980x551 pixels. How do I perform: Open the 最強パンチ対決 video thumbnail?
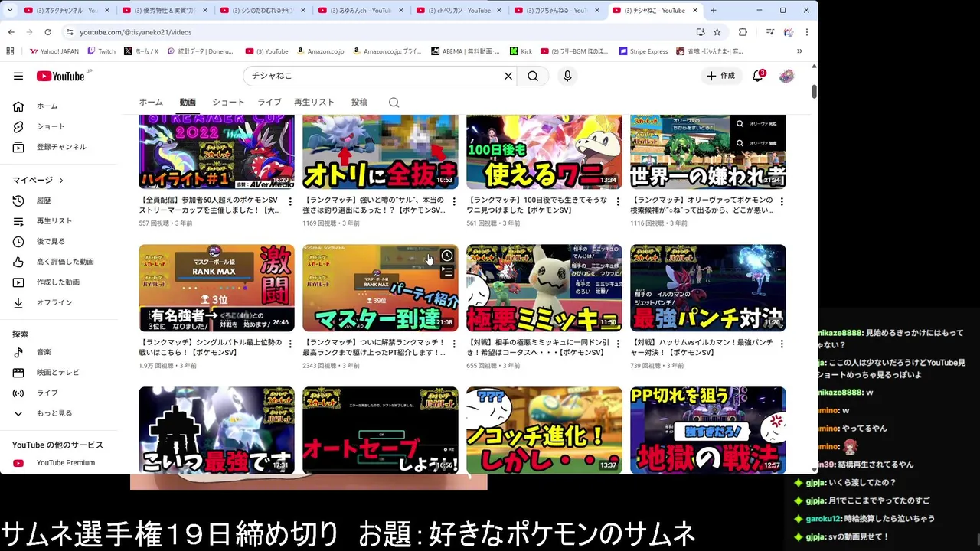tap(708, 288)
